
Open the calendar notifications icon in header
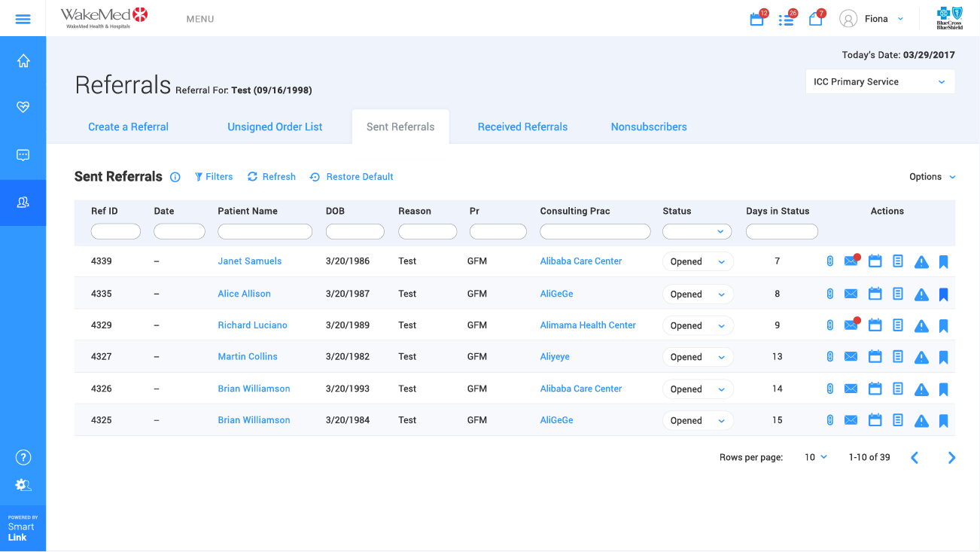tap(756, 20)
